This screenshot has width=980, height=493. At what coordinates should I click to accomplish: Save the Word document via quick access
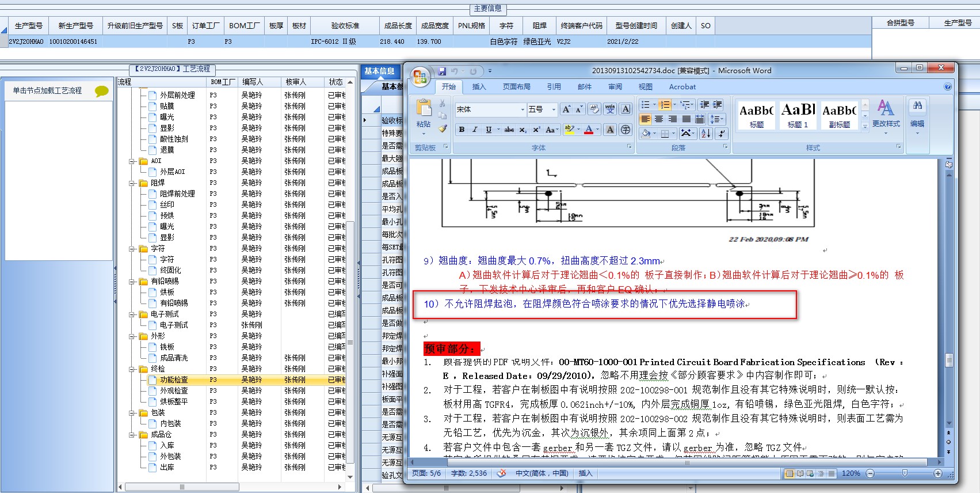coord(442,71)
